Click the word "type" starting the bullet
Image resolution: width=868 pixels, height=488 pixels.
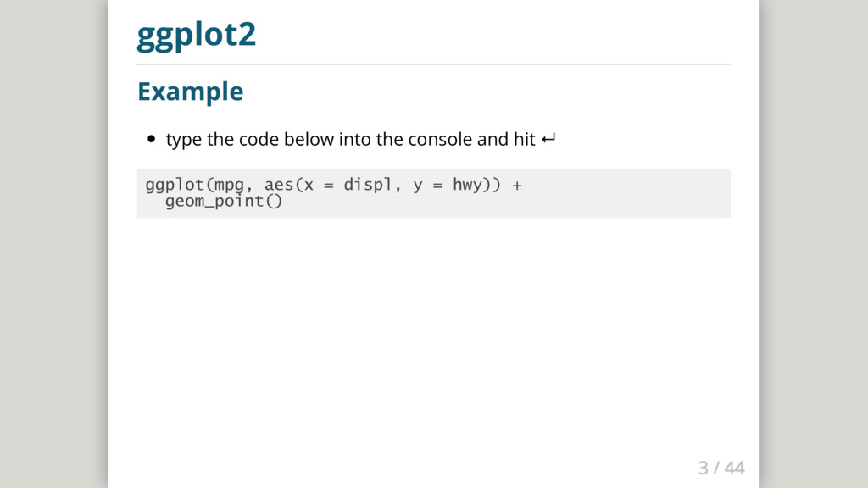pyautogui.click(x=184, y=139)
